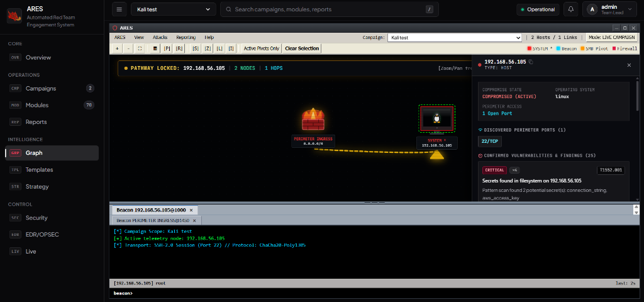Screen dimensions: 644x302
Task: Toggle the Beacon legend entry
Action: click(567, 48)
